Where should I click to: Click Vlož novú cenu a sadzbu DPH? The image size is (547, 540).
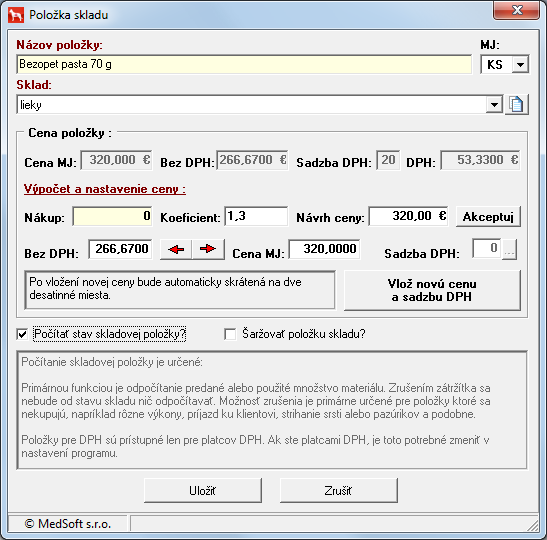coord(432,290)
